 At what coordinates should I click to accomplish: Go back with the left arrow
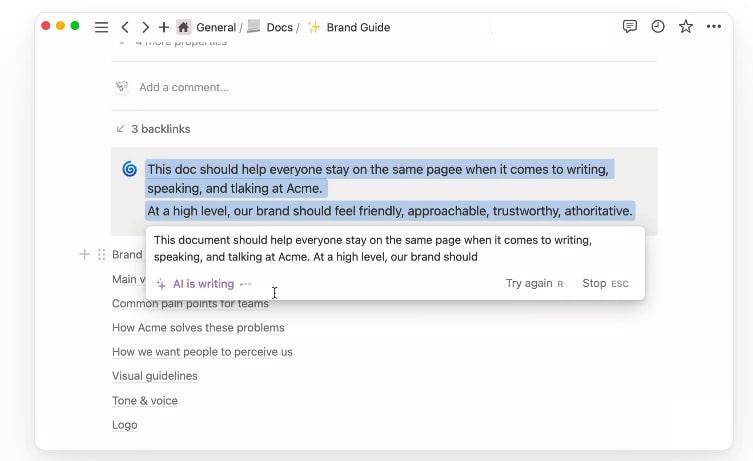124,27
